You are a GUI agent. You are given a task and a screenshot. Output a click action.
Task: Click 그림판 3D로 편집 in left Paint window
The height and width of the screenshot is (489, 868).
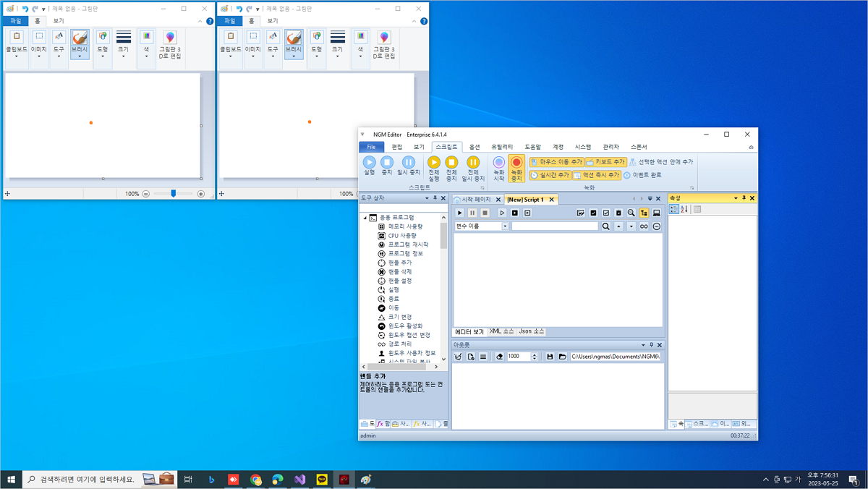click(x=170, y=45)
